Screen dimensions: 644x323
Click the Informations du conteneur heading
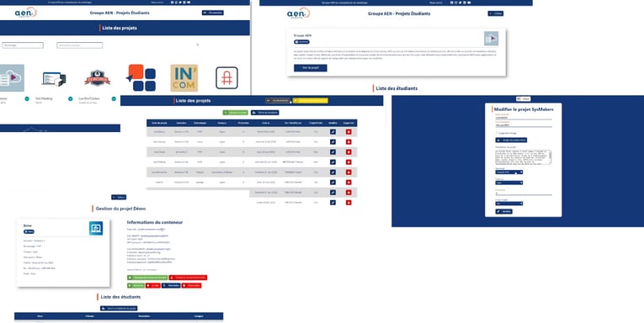click(x=155, y=222)
